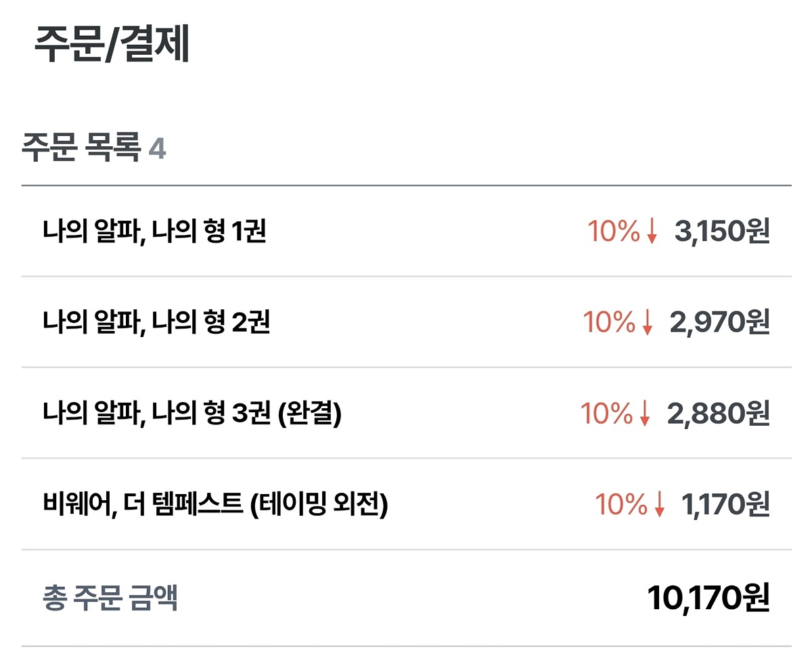Click the 주문 목록 section heading
Viewport: 812px width, 664px height.
81,149
